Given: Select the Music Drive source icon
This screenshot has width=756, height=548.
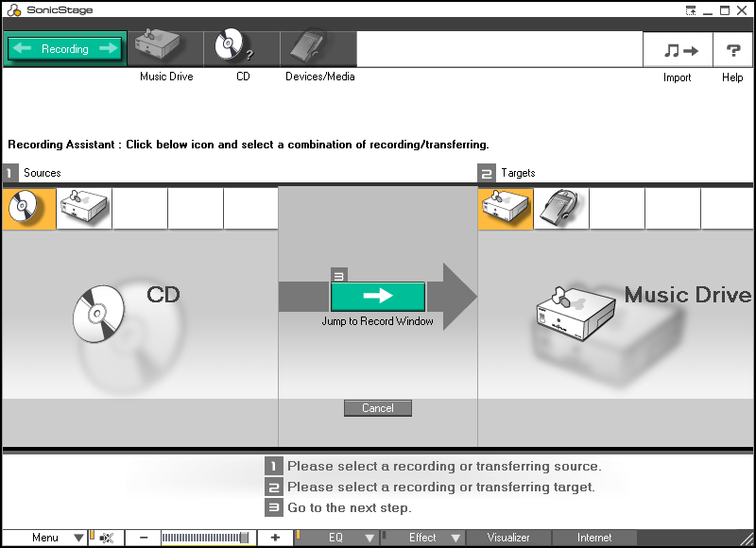Looking at the screenshot, I should [x=84, y=209].
